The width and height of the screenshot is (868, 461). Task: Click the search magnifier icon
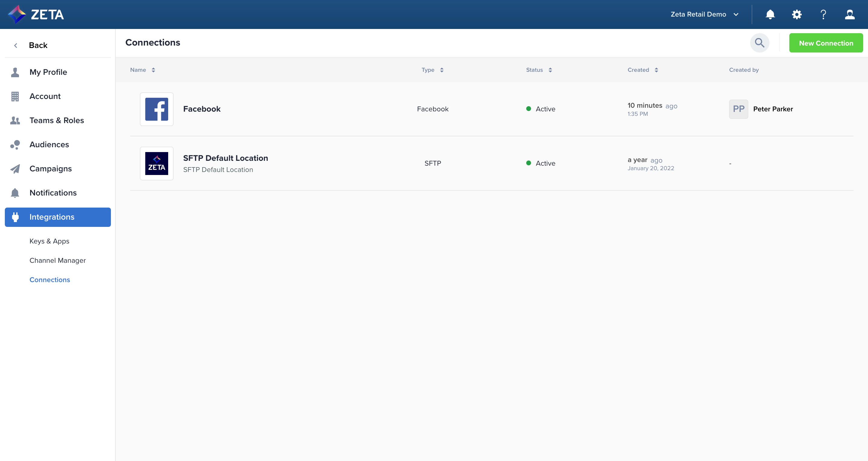(x=759, y=43)
